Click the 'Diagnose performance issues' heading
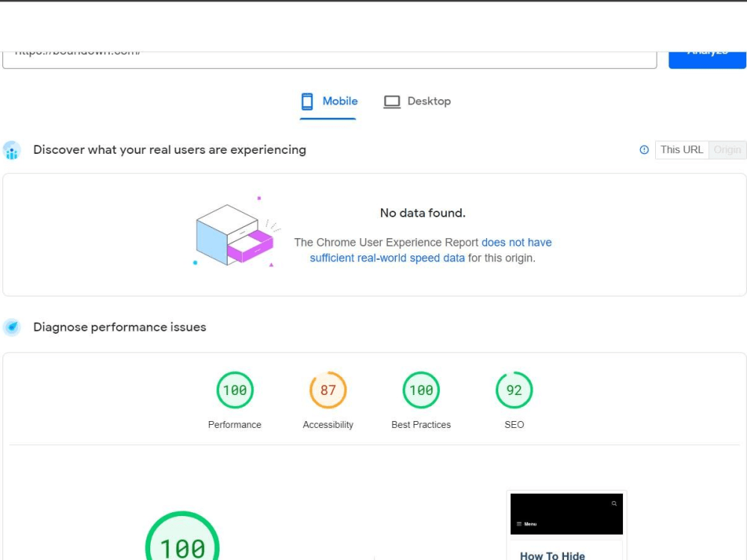 tap(120, 327)
